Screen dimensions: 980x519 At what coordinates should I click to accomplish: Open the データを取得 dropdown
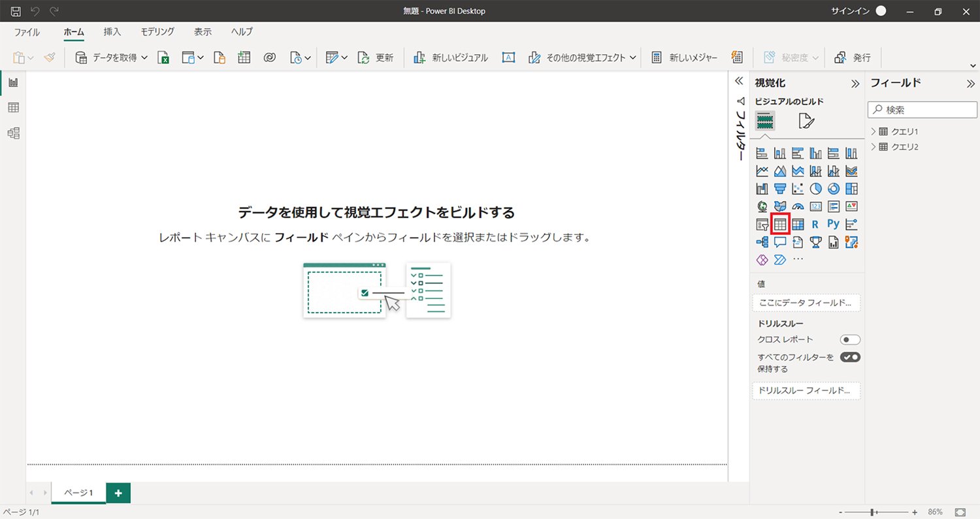click(x=112, y=57)
